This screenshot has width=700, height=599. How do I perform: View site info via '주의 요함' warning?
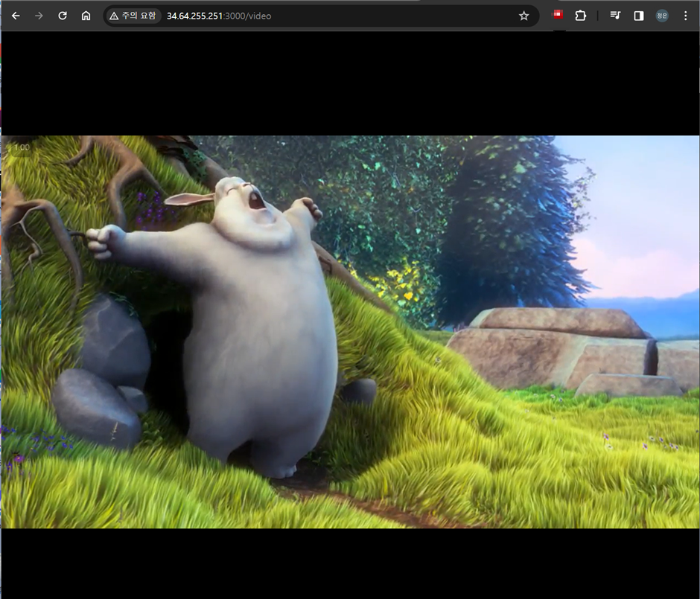pos(133,16)
